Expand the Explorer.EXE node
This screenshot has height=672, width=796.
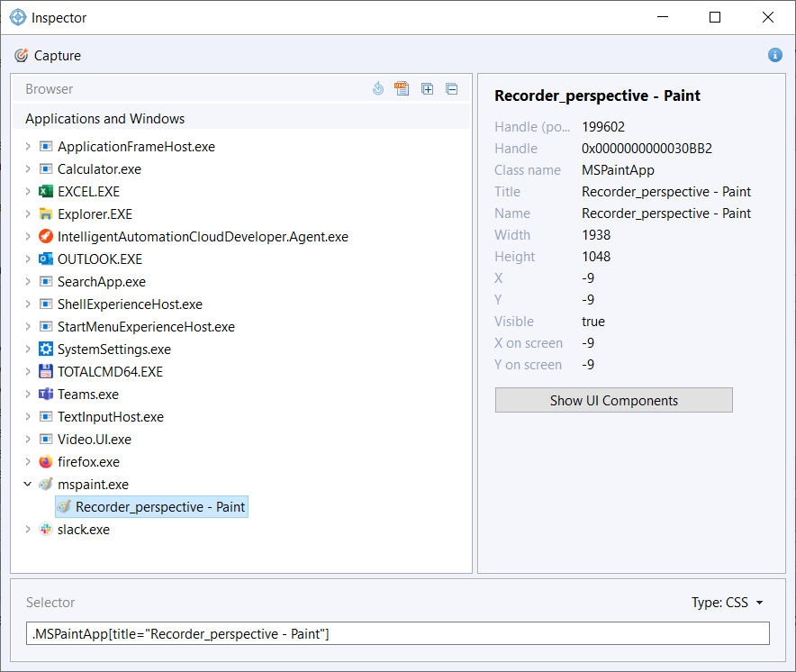28,213
